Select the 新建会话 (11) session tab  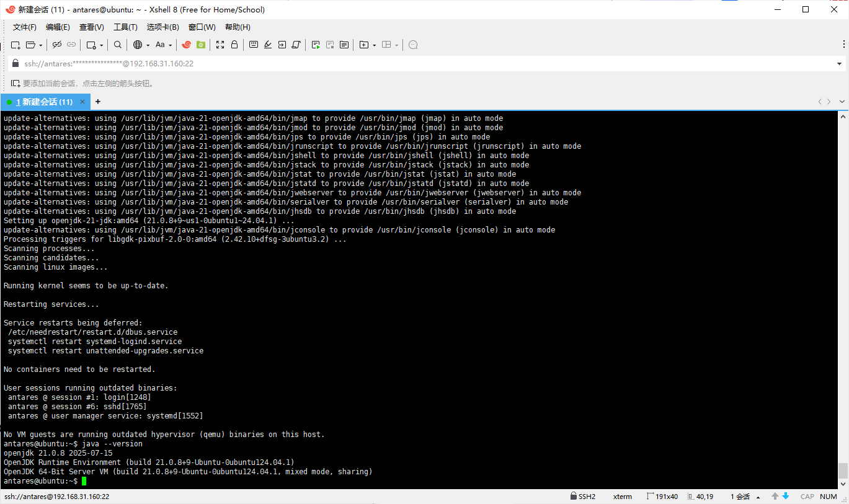[45, 102]
